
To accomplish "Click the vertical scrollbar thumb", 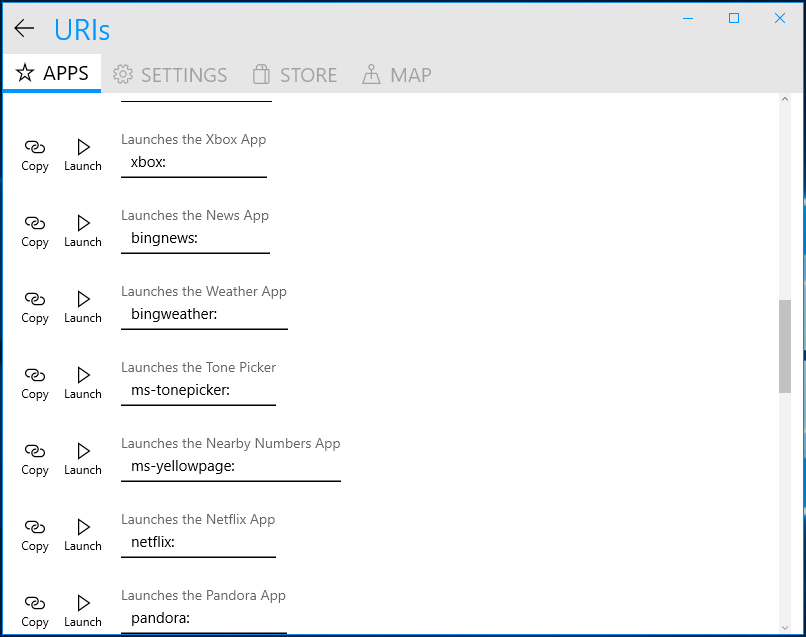I will (784, 347).
